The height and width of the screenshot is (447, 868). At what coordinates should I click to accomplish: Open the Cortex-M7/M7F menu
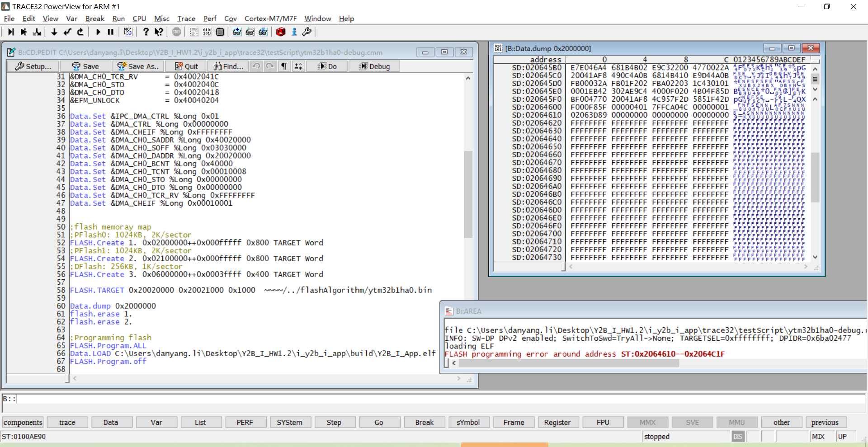[x=270, y=19]
